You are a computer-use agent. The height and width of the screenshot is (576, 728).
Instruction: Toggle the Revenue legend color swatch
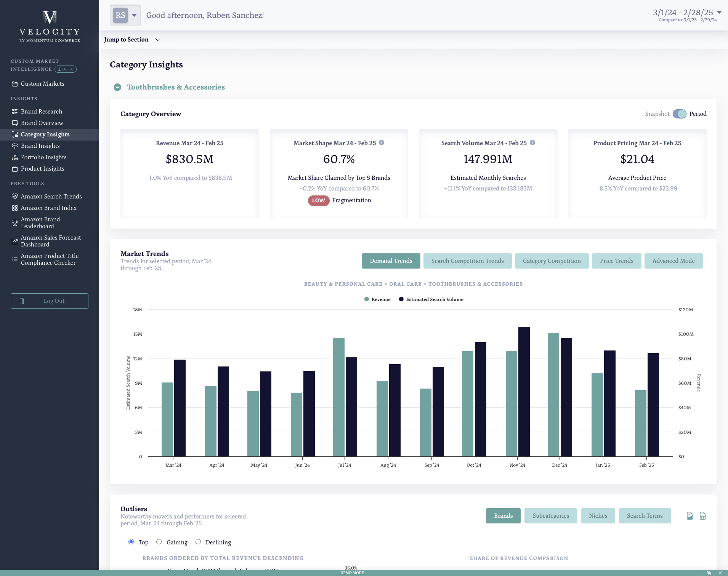pos(367,299)
